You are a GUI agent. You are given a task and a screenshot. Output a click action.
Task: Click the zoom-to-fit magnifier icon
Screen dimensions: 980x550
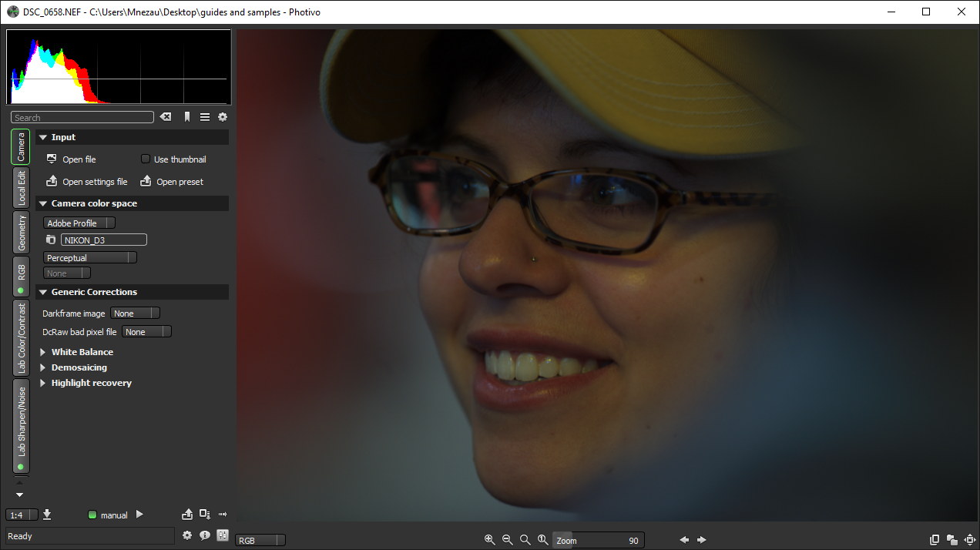click(x=525, y=539)
